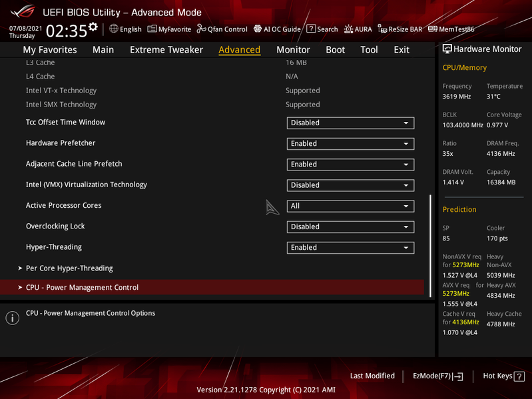
Task: Switch to Monitor tab
Action: point(293,50)
